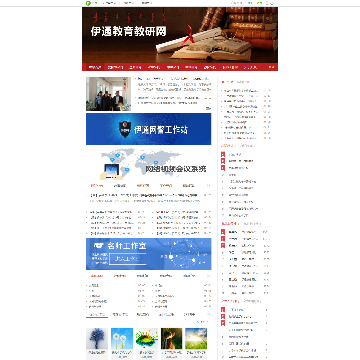This screenshot has height=360, width=360.
Task: Open the 伊通教育教研网 header banner
Action: coord(180,35)
